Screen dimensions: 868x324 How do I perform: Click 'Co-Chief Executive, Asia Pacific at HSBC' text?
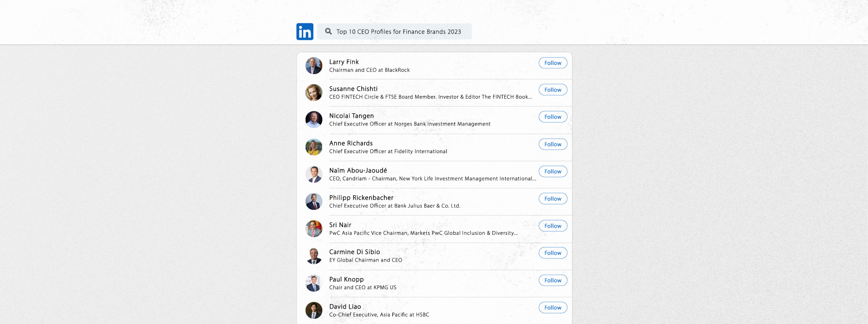pos(379,315)
